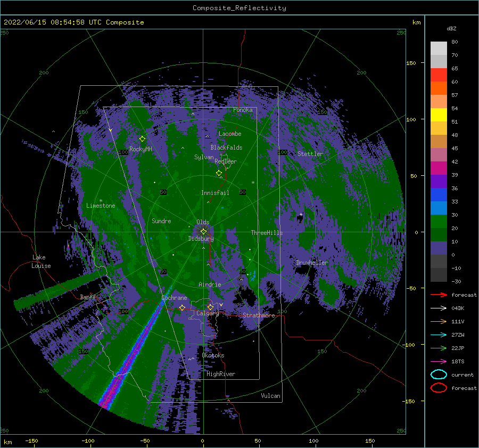Click the red 65-60 dBZ swatch
Image resolution: width=479 pixels, height=448 pixels.
(439, 75)
